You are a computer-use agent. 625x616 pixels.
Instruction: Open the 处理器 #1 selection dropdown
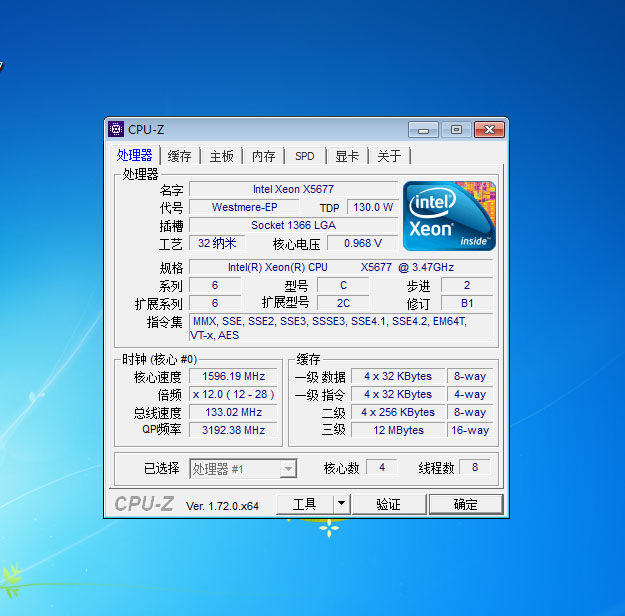click(243, 468)
